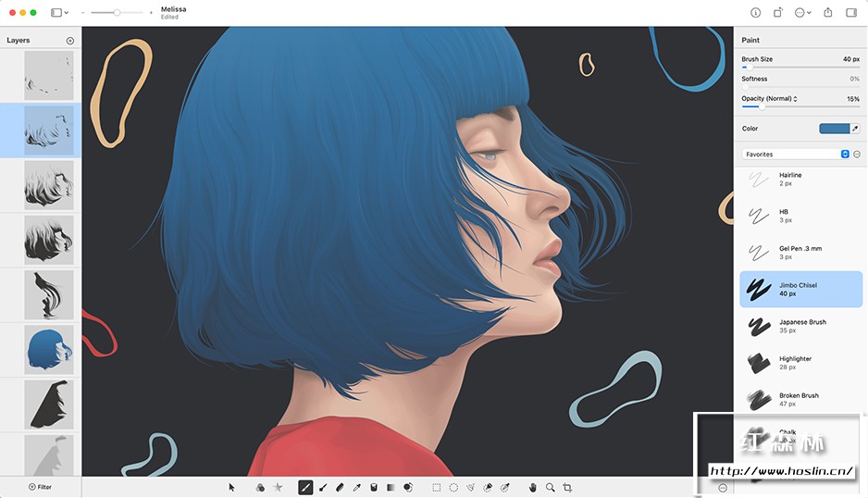Choose the Color Selection wand tool
Screen dimensions: 868x498
[x=505, y=488]
